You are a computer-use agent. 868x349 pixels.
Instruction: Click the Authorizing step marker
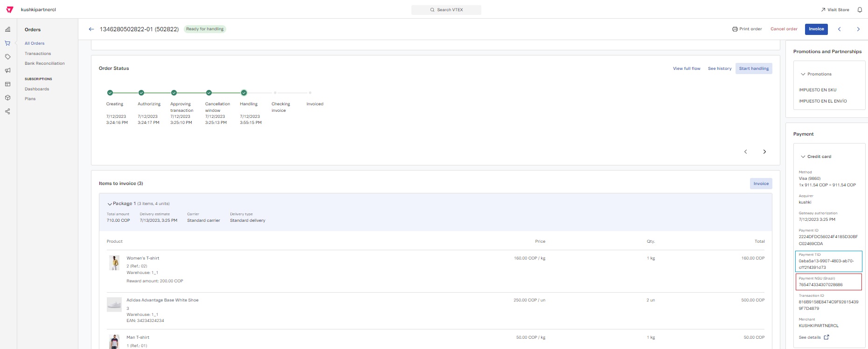[x=141, y=93]
